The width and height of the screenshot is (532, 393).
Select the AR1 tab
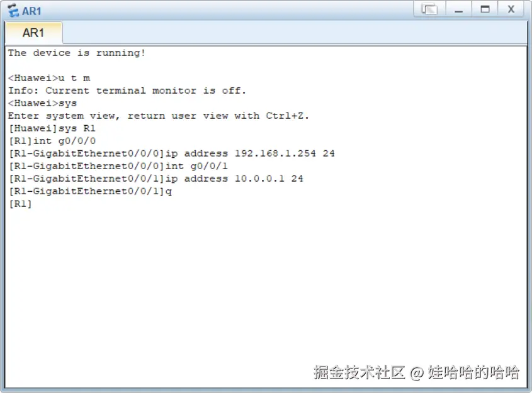33,33
